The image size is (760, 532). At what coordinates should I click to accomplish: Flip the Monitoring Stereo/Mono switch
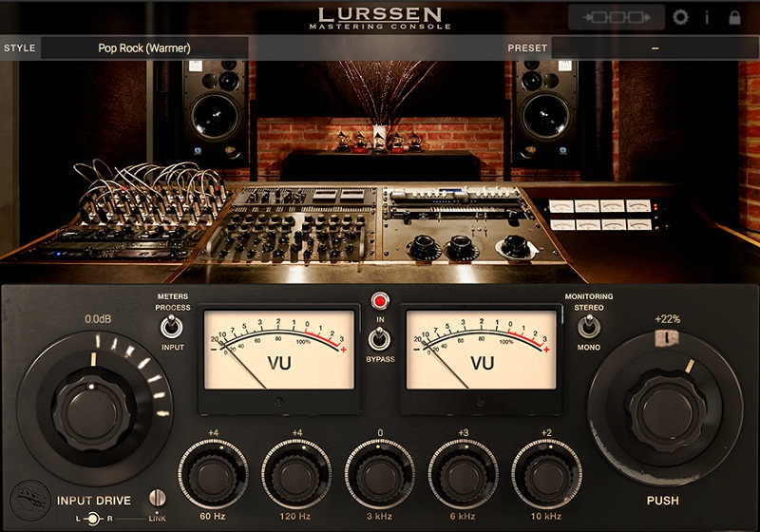click(588, 327)
